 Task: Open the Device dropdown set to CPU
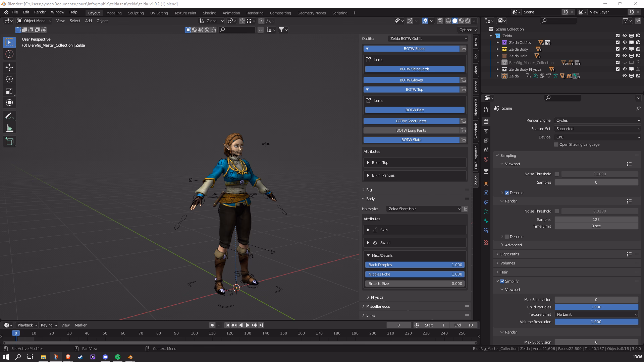coord(597,137)
